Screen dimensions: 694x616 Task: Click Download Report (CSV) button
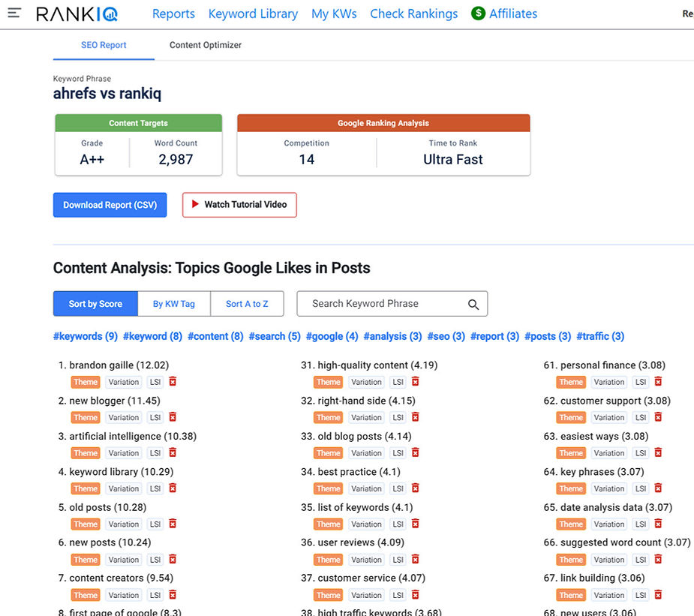tap(110, 205)
